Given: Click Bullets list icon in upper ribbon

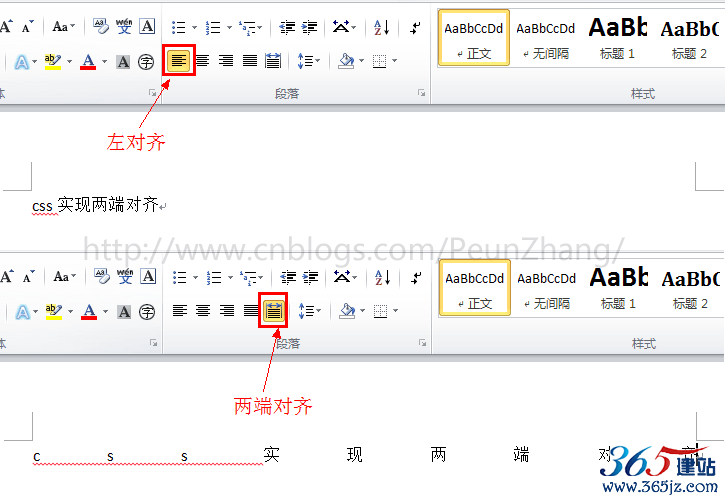Looking at the screenshot, I should [178, 27].
